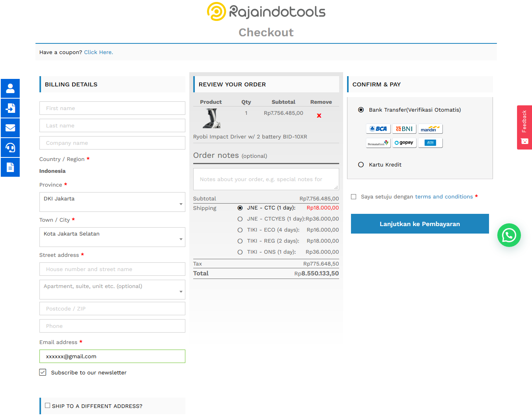The height and width of the screenshot is (419, 532).
Task: Open the red Feedback side tab
Action: (x=525, y=127)
